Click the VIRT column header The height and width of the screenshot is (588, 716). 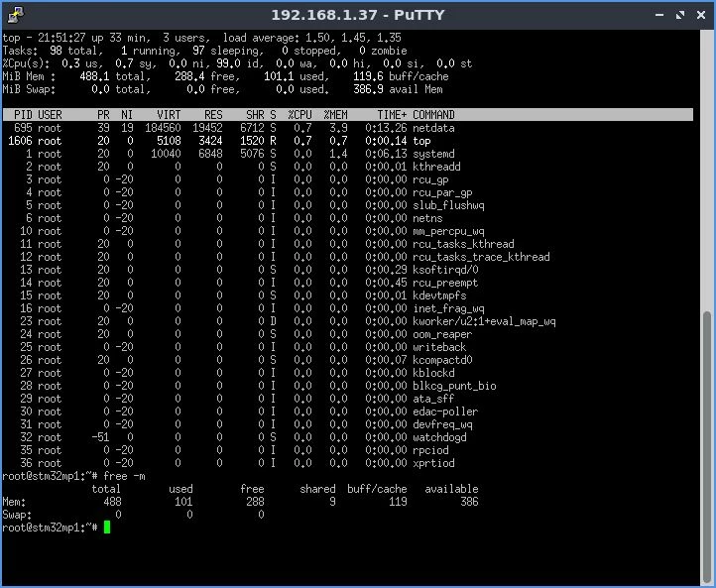[x=169, y=115]
